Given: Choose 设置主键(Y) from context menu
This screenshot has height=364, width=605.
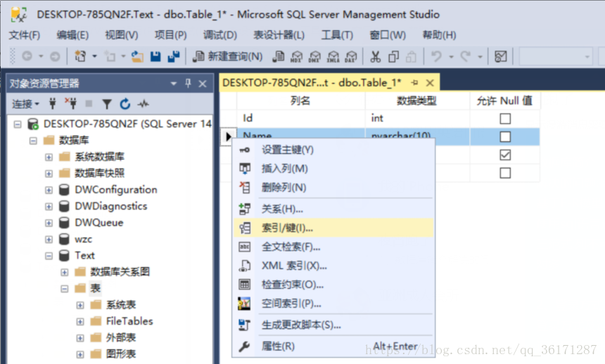Looking at the screenshot, I should pos(333,150).
